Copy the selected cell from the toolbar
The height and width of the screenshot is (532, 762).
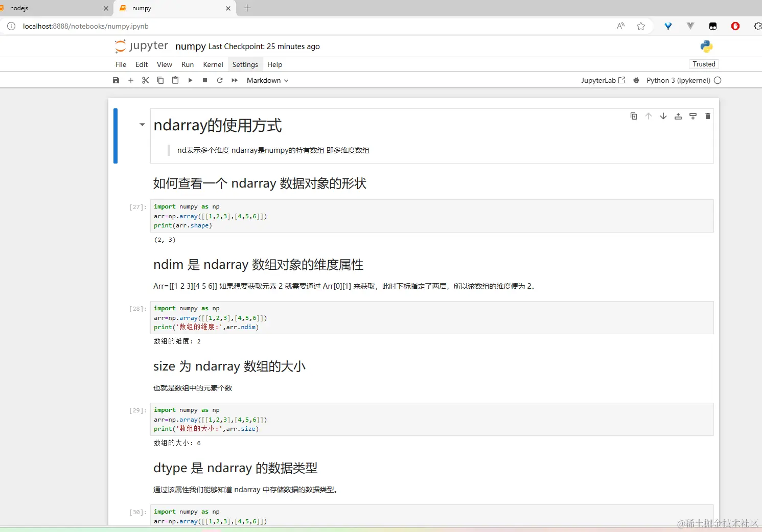tap(160, 80)
